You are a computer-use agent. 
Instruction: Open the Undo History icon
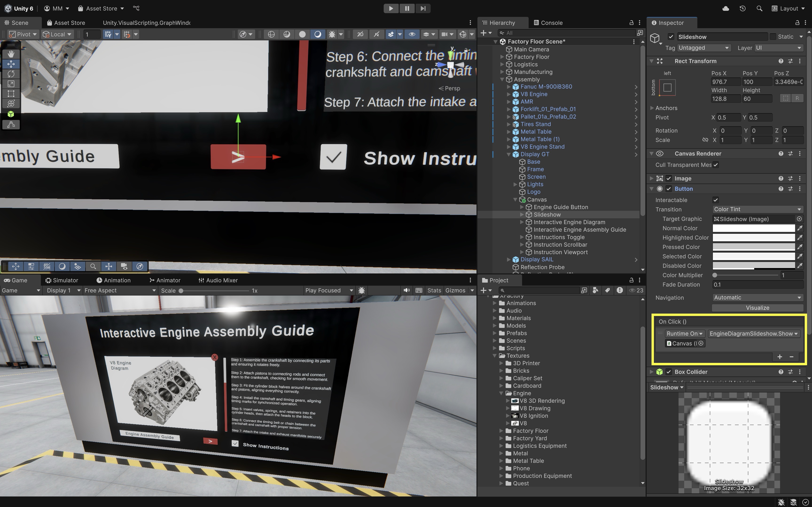pyautogui.click(x=742, y=8)
